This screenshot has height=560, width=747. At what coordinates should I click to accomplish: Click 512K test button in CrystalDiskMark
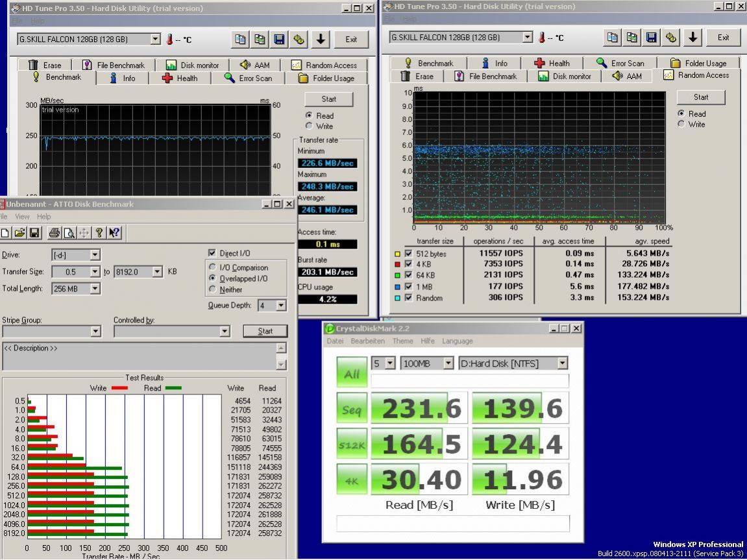point(352,444)
